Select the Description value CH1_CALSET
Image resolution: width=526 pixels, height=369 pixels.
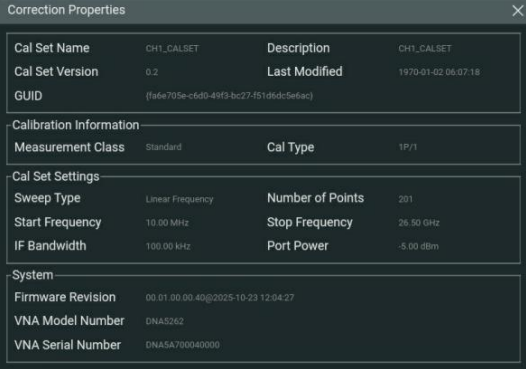click(x=425, y=49)
